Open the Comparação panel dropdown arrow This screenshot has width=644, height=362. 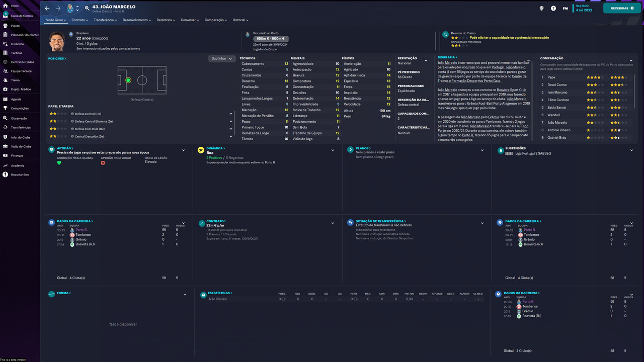[x=631, y=61]
